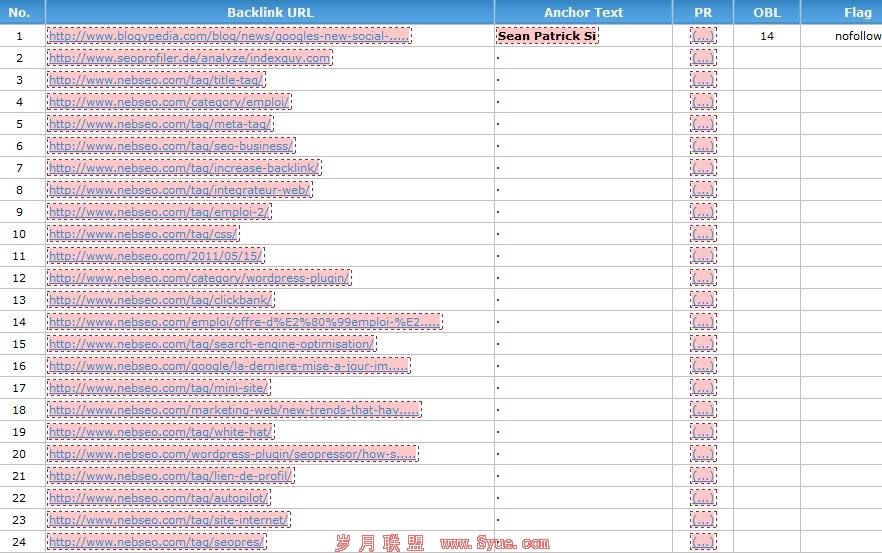Viewport: 882px width, 553px height.
Task: Load the PR value for row 1
Action: (703, 36)
